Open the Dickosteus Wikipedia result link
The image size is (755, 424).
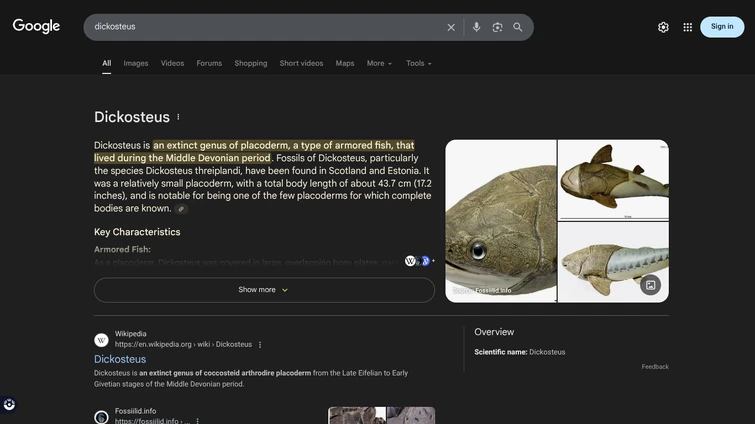point(120,359)
